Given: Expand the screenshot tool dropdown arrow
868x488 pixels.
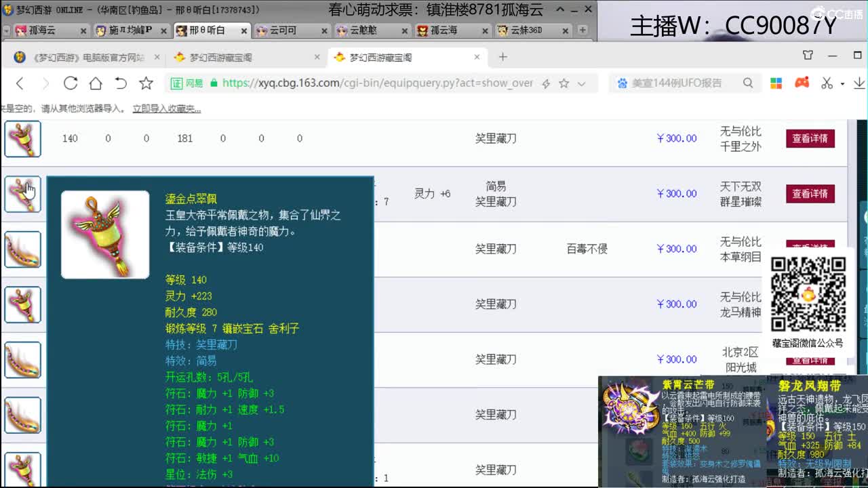Looking at the screenshot, I should [x=842, y=83].
